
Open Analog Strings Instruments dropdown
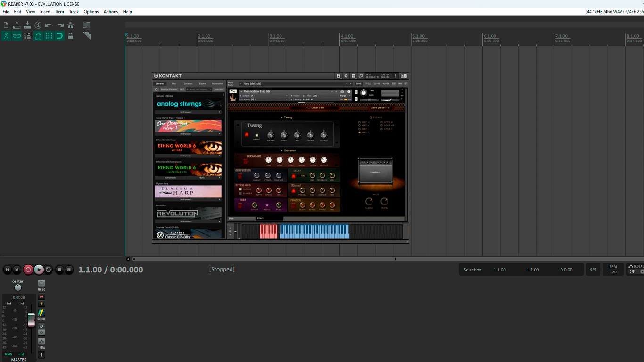[x=188, y=112]
